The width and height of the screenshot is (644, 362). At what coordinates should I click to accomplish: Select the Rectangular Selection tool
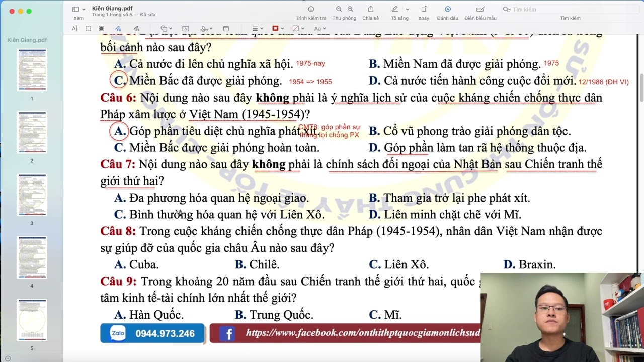(88, 29)
